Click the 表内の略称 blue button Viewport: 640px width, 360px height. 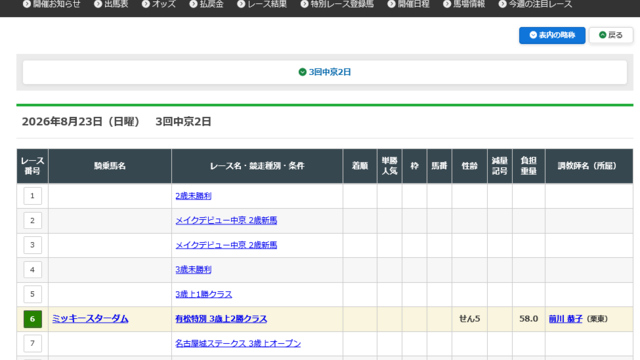pos(552,35)
